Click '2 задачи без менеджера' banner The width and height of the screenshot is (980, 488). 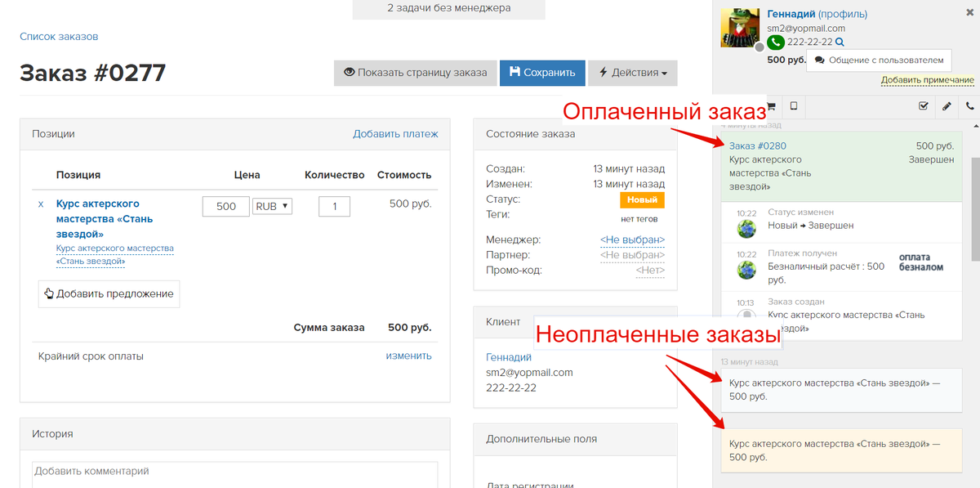click(x=448, y=8)
